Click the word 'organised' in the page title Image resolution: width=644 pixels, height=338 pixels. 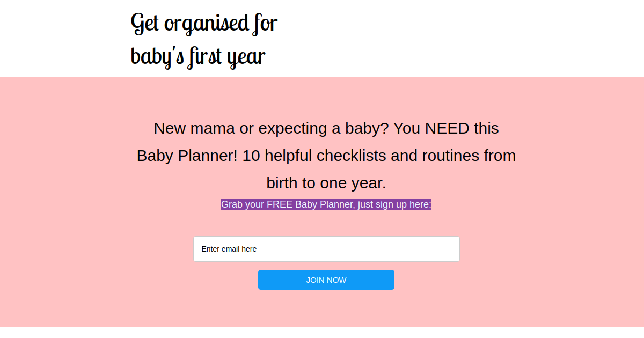(x=204, y=23)
